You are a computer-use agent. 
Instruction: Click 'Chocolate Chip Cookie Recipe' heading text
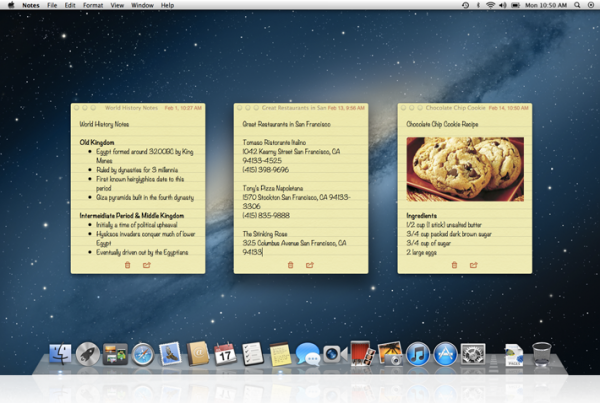pyautogui.click(x=442, y=124)
